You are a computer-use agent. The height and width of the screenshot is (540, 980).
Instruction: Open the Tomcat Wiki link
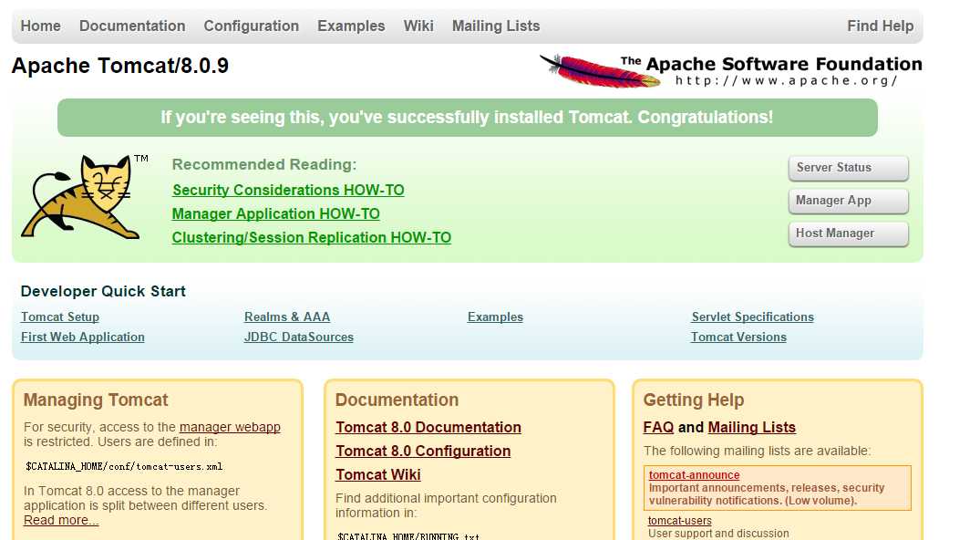[x=378, y=475]
